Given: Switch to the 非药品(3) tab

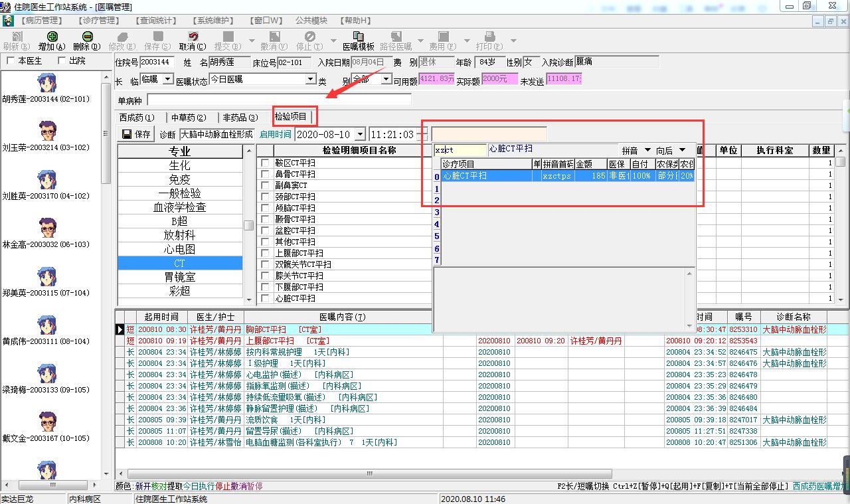Looking at the screenshot, I should 240,118.
